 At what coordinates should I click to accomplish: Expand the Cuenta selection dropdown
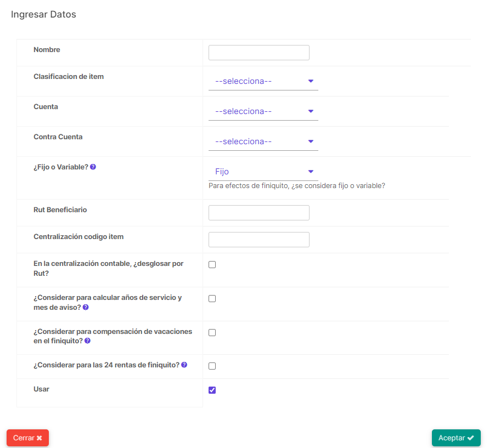(x=263, y=111)
